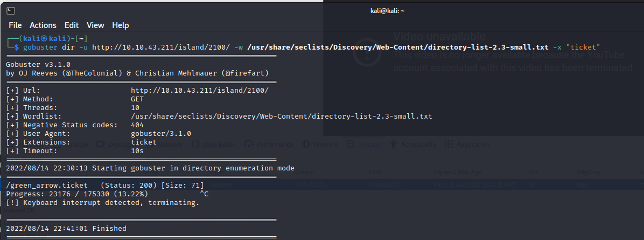Click the faded Accessibility tab icon
The image size is (644, 240).
[x=394, y=144]
